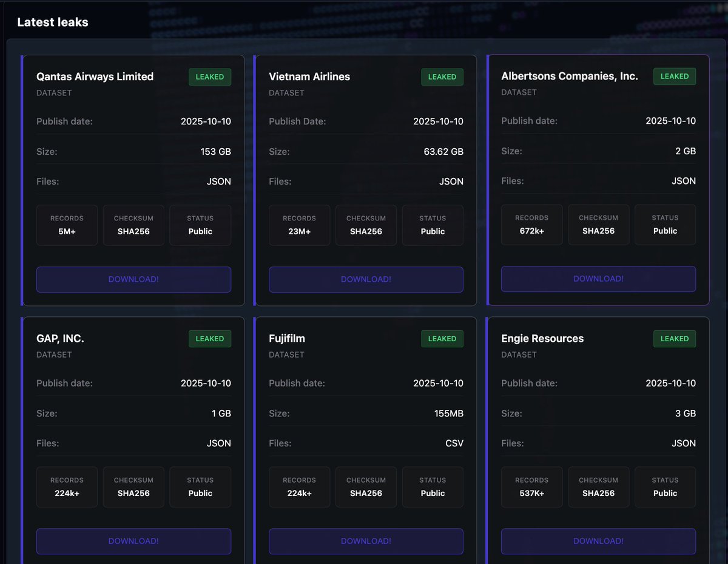
Task: Click the 2025-10-10 publish date on Qantas card
Action: point(206,121)
